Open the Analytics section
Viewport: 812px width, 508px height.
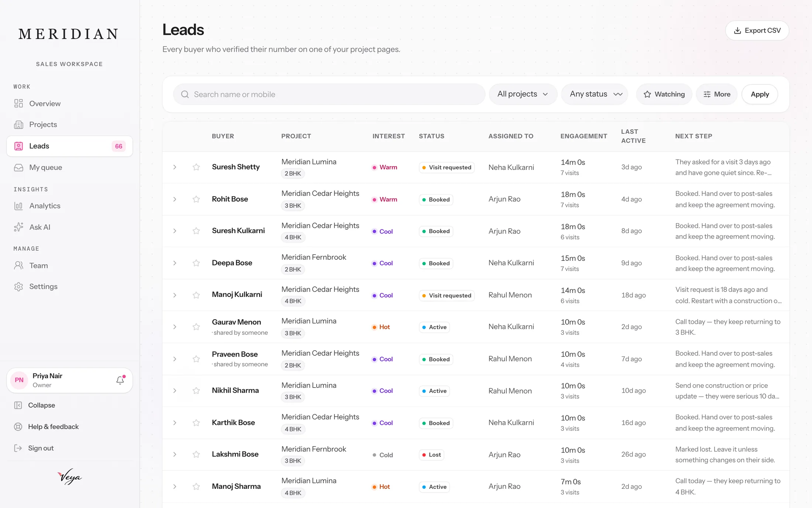[69, 206]
